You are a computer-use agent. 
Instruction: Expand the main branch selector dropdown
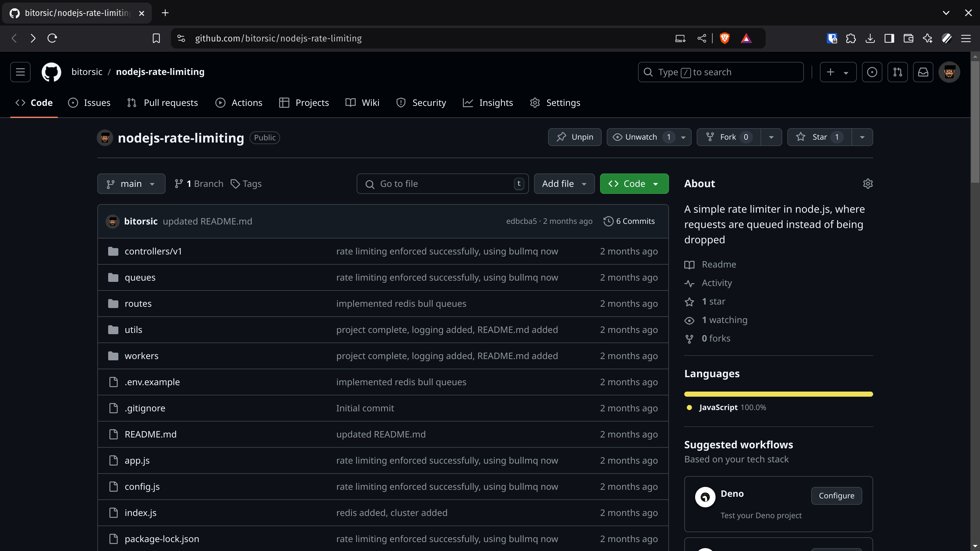click(x=131, y=184)
